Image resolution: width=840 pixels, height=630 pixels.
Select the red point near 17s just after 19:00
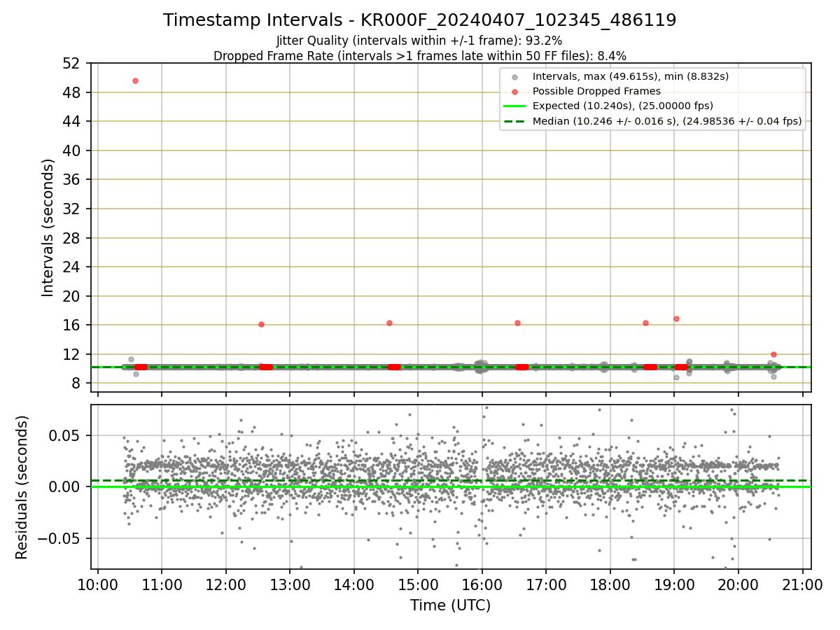pos(676,318)
